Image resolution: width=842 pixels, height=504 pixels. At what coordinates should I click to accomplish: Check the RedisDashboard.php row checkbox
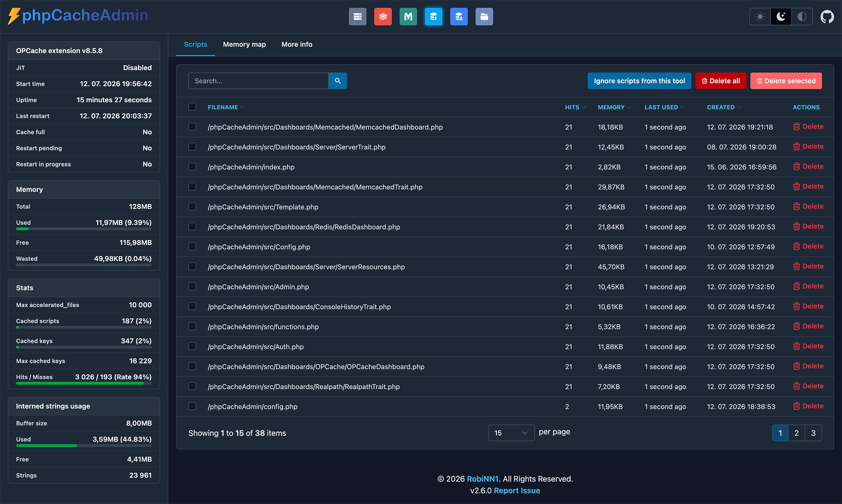(192, 227)
